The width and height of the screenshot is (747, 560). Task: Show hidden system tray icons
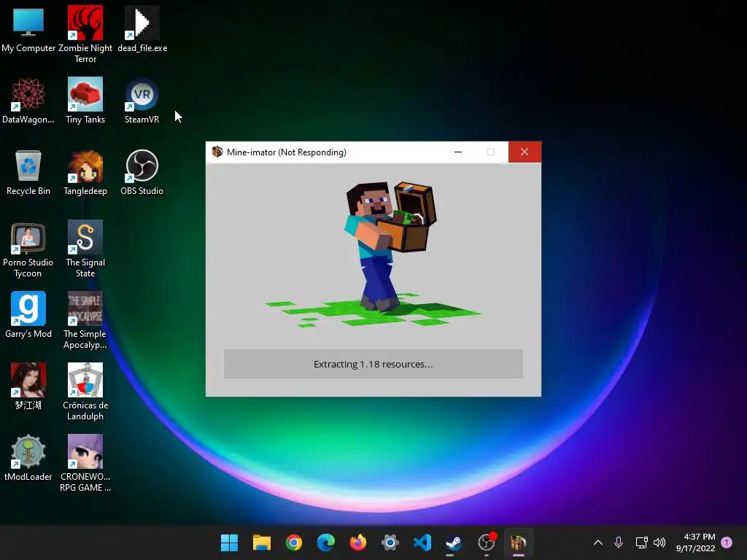pyautogui.click(x=598, y=542)
